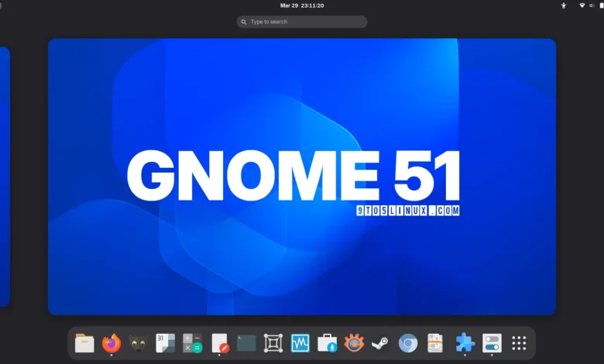This screenshot has height=364, width=604.
Task: Click the magnifier icon in search bar
Action: click(x=244, y=22)
